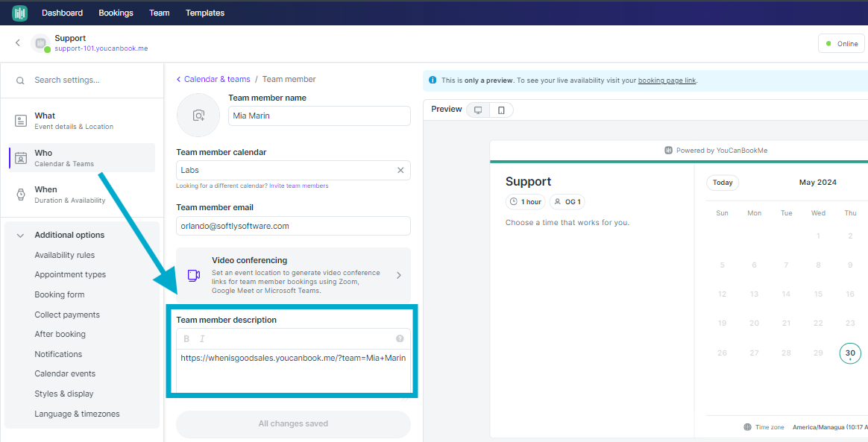Open Language & timezones settings
This screenshot has height=442, width=868.
(77, 413)
